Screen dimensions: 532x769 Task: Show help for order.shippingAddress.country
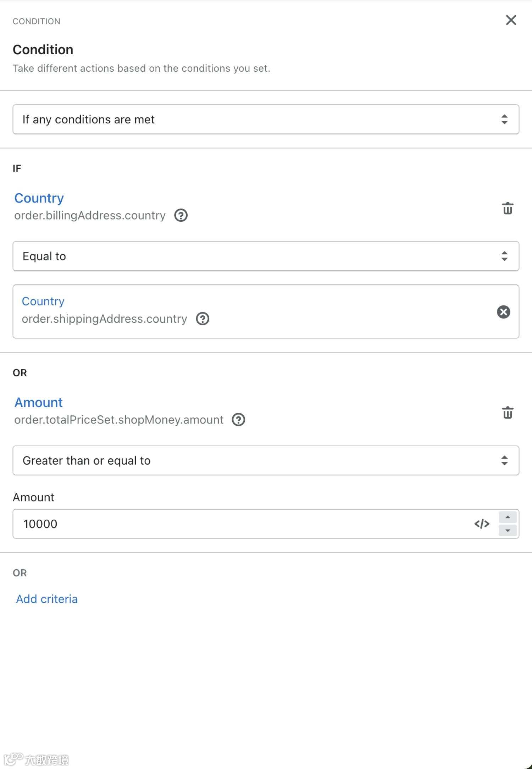pyautogui.click(x=203, y=319)
